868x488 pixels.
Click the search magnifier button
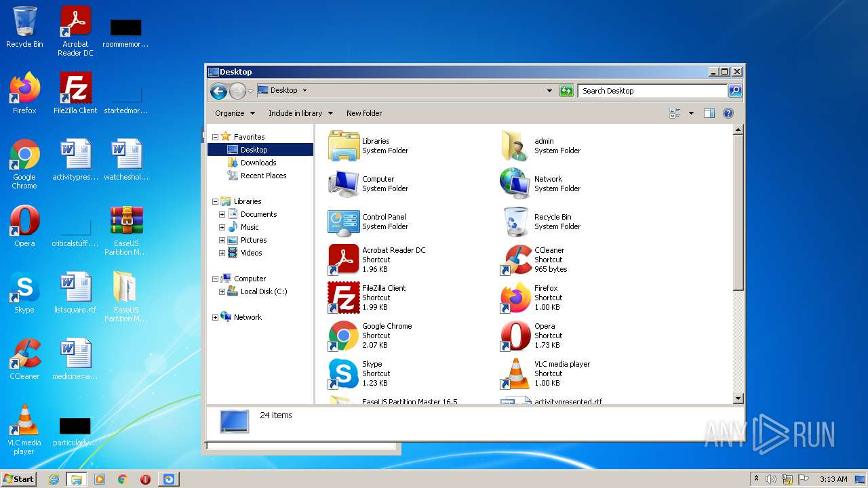(734, 91)
